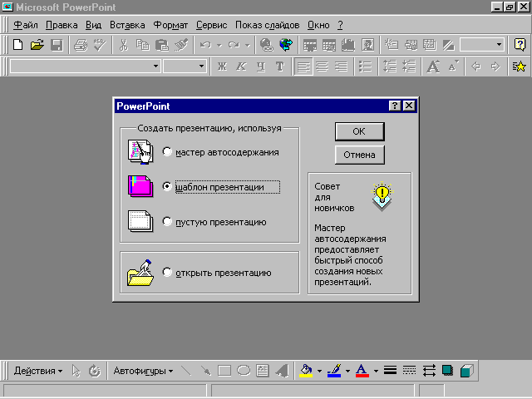Click the Cut scissors icon
The width and height of the screenshot is (532, 399).
[124, 45]
